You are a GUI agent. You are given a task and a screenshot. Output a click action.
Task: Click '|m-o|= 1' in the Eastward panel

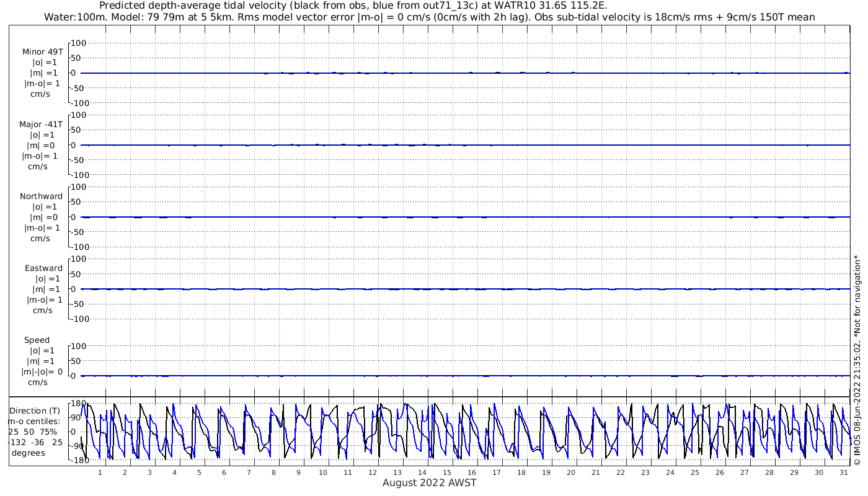45,299
